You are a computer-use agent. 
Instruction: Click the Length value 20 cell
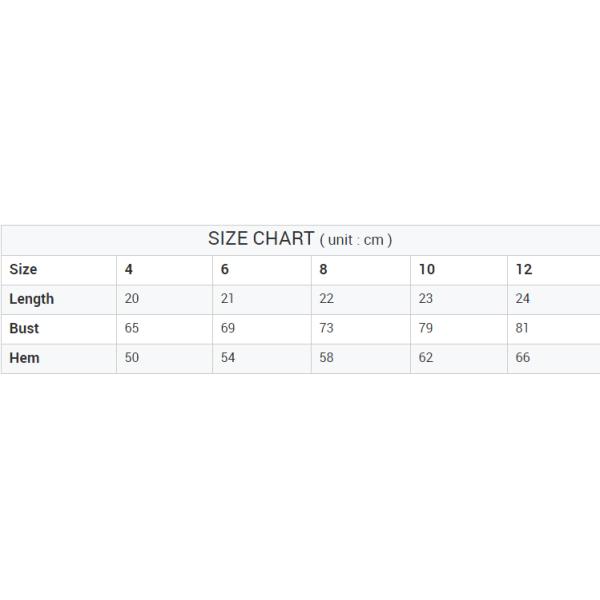pos(132,299)
